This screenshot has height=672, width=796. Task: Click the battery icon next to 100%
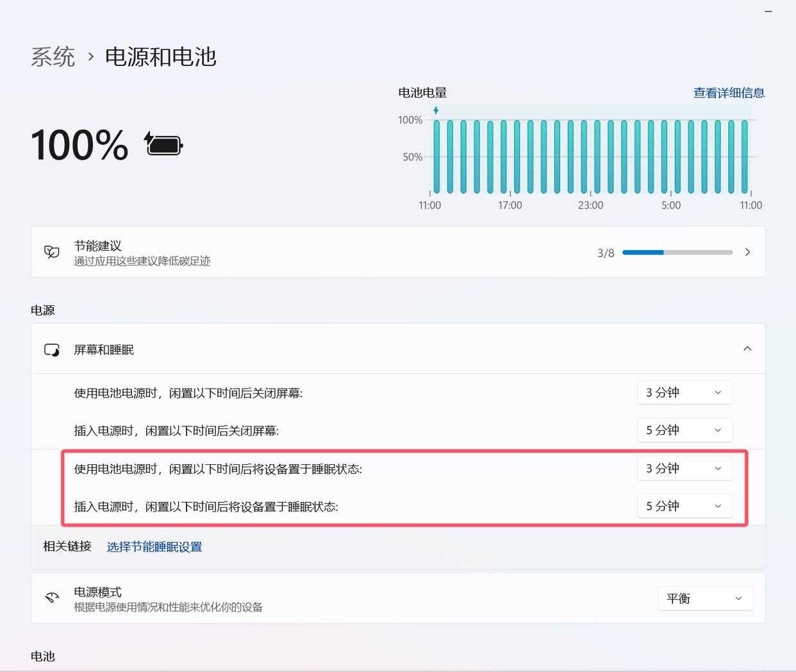[162, 144]
